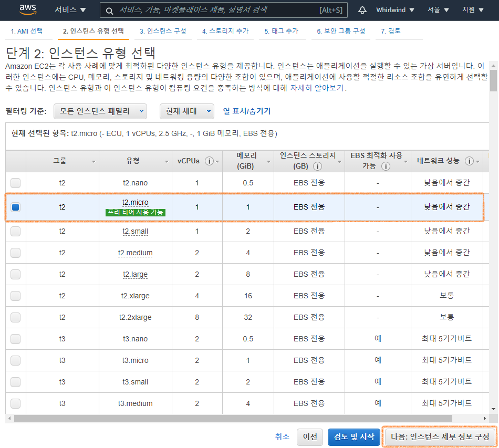Click the 취소 cancel link

tap(282, 437)
